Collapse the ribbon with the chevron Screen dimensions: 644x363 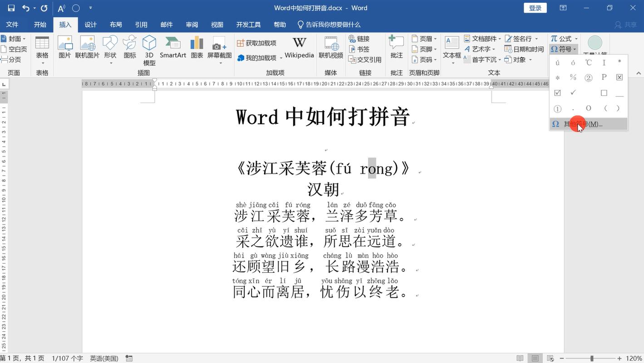(638, 73)
